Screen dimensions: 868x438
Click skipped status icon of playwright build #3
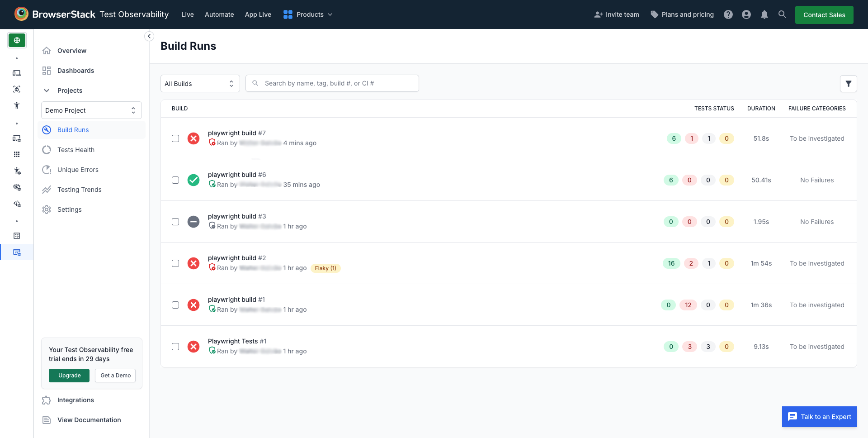[193, 222]
